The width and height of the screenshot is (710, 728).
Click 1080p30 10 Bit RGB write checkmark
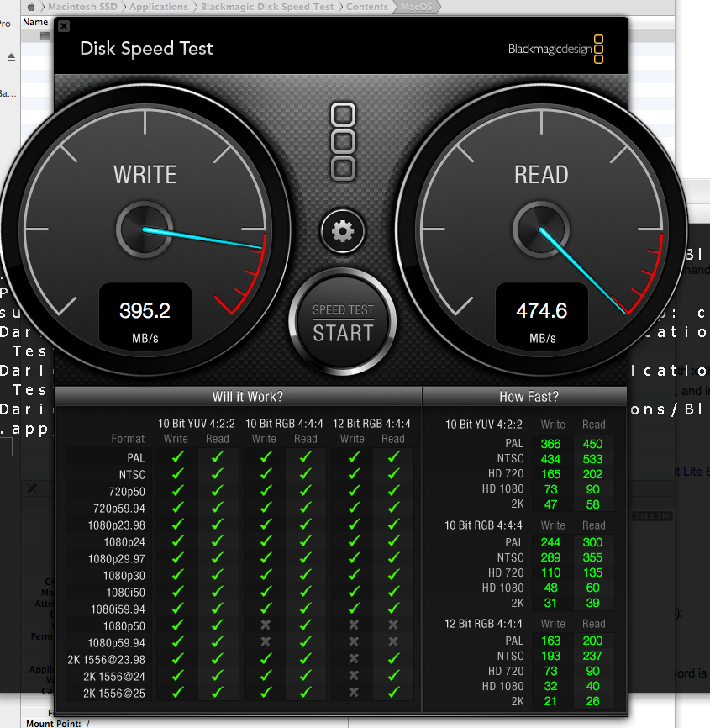coord(266,575)
